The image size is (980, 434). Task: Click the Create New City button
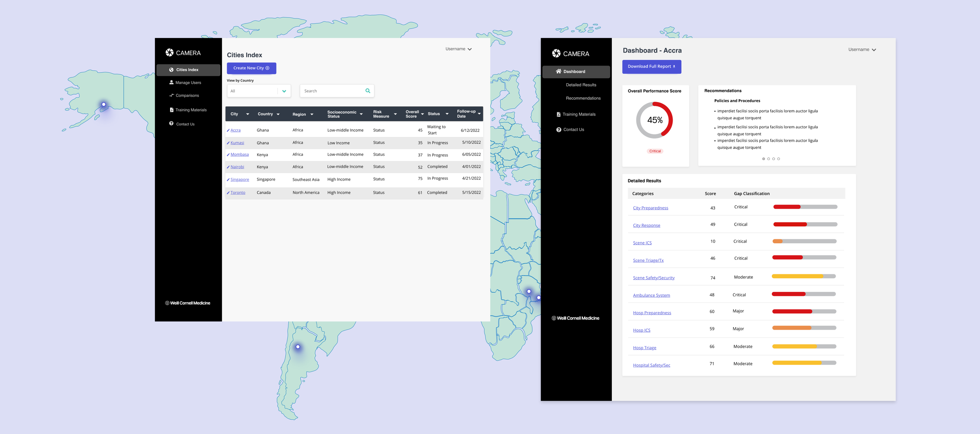coord(251,68)
